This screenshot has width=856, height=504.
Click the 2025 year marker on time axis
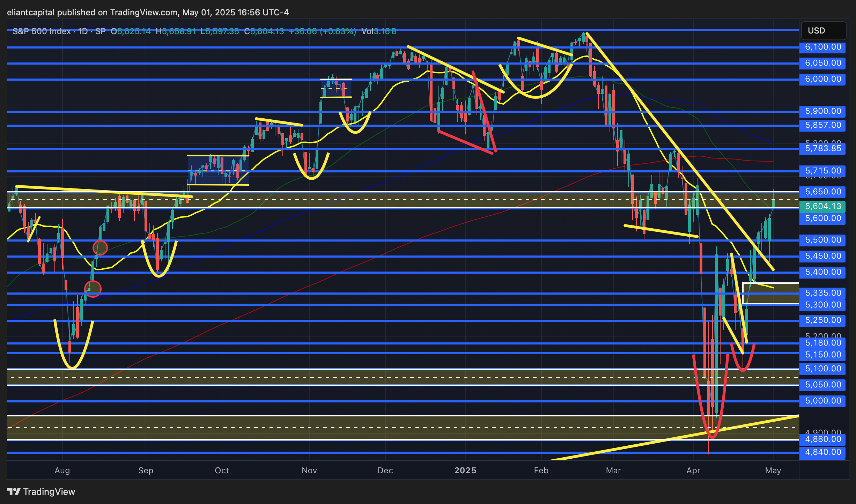click(x=465, y=470)
